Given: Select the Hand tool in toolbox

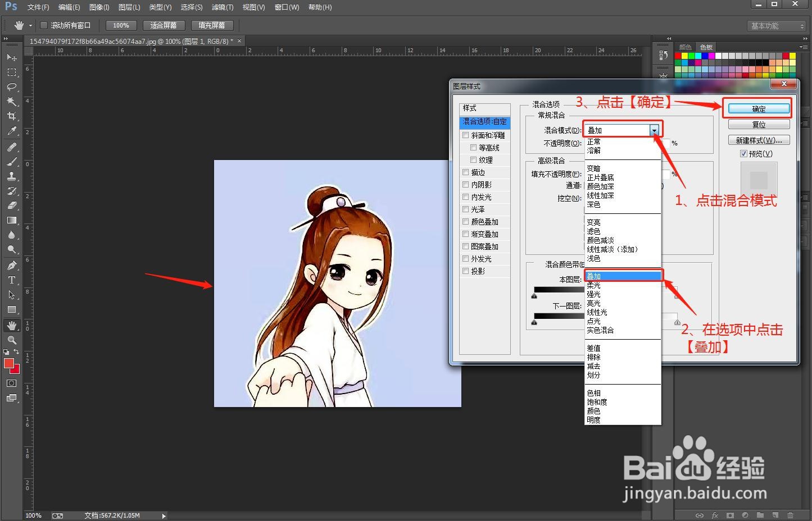Looking at the screenshot, I should point(11,326).
